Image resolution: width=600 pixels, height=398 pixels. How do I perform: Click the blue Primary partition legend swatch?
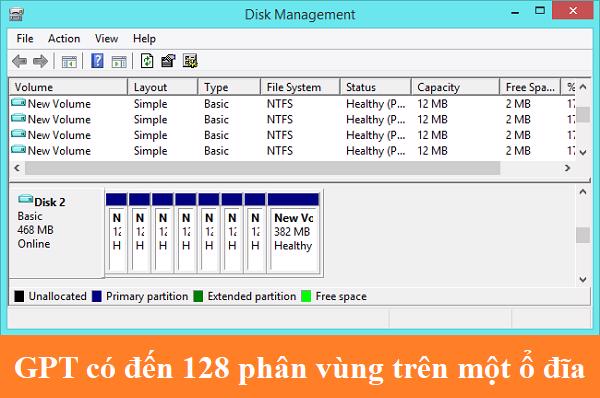[x=97, y=296]
